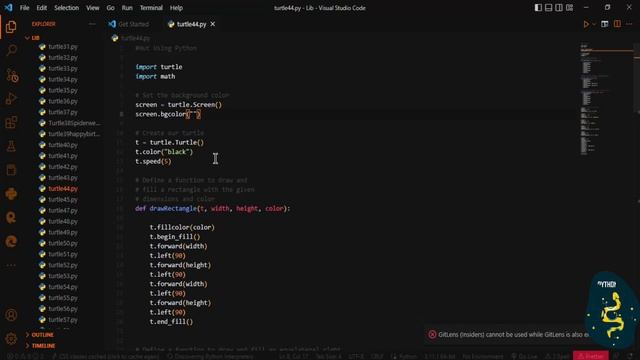Click the Customize Layout icon in the title bar
The height and width of the screenshot is (360, 640).
coord(569,8)
